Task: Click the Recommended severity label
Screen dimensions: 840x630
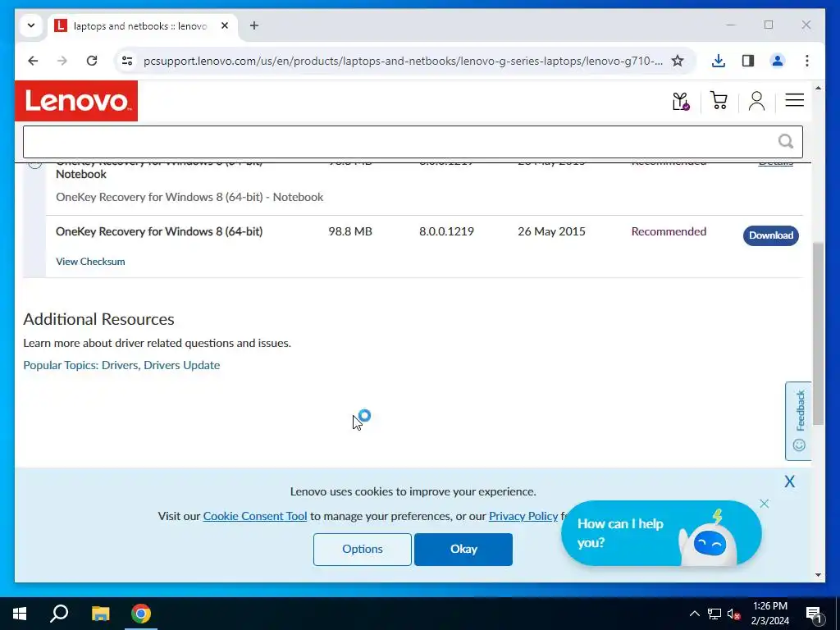Action: click(669, 231)
